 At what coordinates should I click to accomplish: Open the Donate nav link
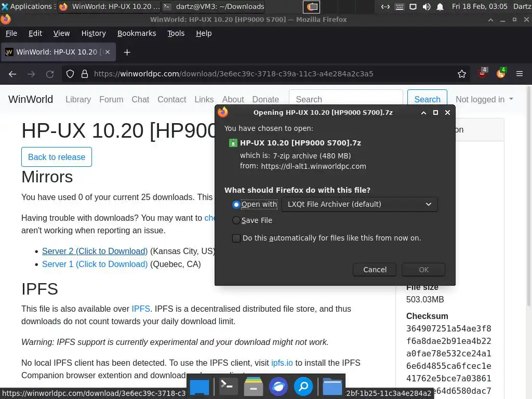(265, 99)
